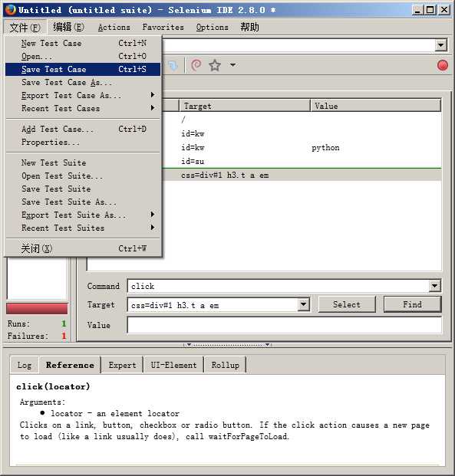This screenshot has height=476, width=455.
Task: Click the dotted pane splitter handle
Action: pyautogui.click(x=227, y=345)
